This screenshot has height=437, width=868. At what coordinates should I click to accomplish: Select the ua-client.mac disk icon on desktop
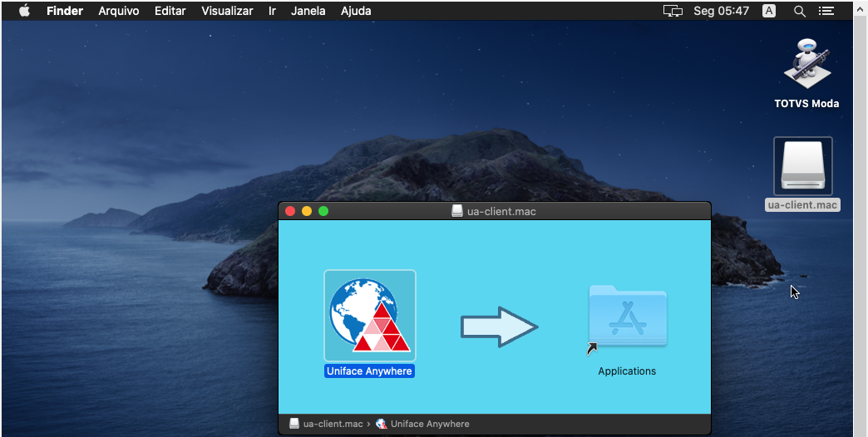pos(802,166)
